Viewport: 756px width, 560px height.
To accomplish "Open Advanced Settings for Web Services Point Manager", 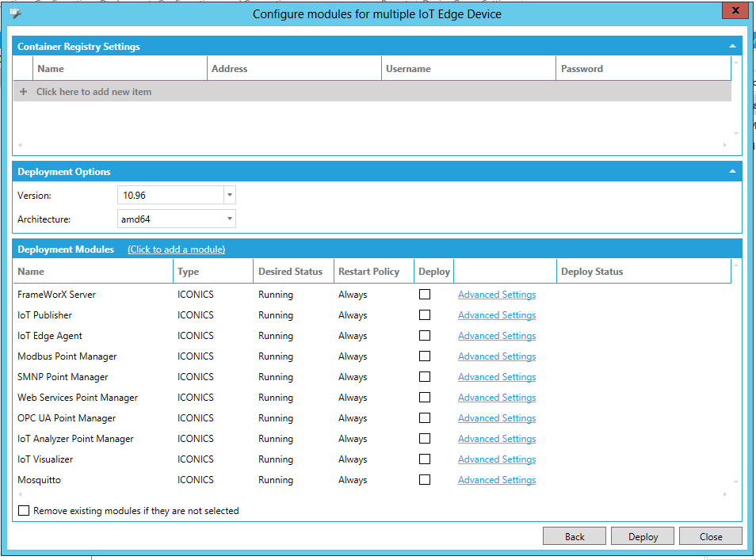I will tap(497, 398).
